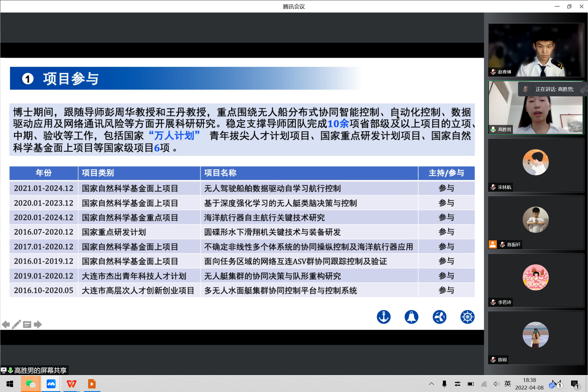The height and width of the screenshot is (392, 588).
Task: Click the 18:38 clock and date
Action: point(529,384)
